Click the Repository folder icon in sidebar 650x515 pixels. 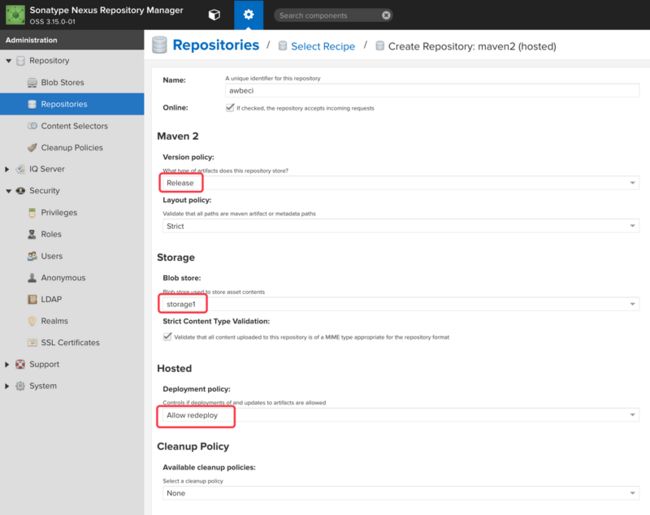pyautogui.click(x=21, y=61)
